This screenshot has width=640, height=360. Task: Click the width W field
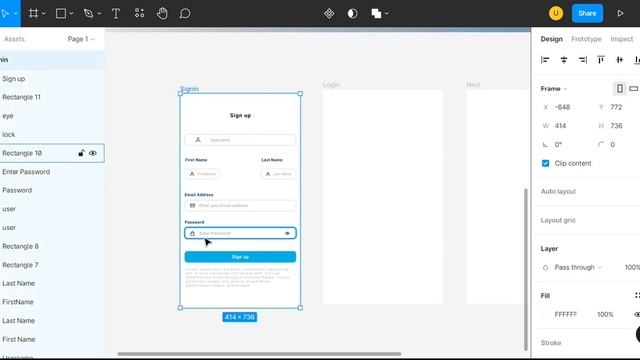pos(560,126)
